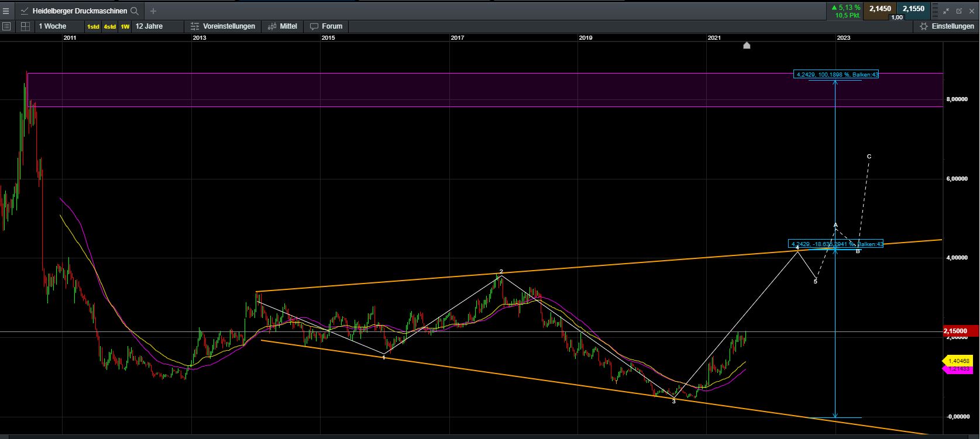The height and width of the screenshot is (439, 980).
Task: Open the Forum discussion
Action: [326, 26]
